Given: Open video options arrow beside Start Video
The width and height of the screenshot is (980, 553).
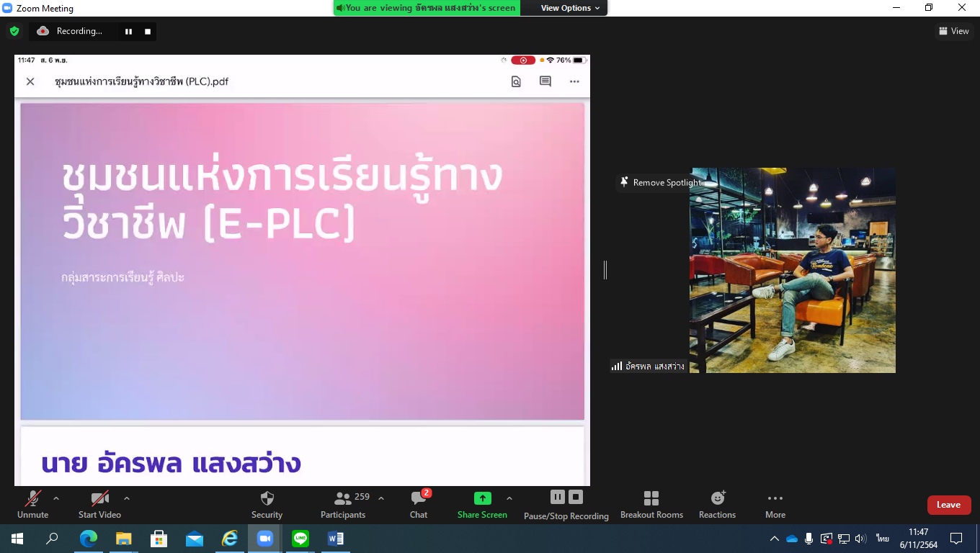Looking at the screenshot, I should [127, 498].
